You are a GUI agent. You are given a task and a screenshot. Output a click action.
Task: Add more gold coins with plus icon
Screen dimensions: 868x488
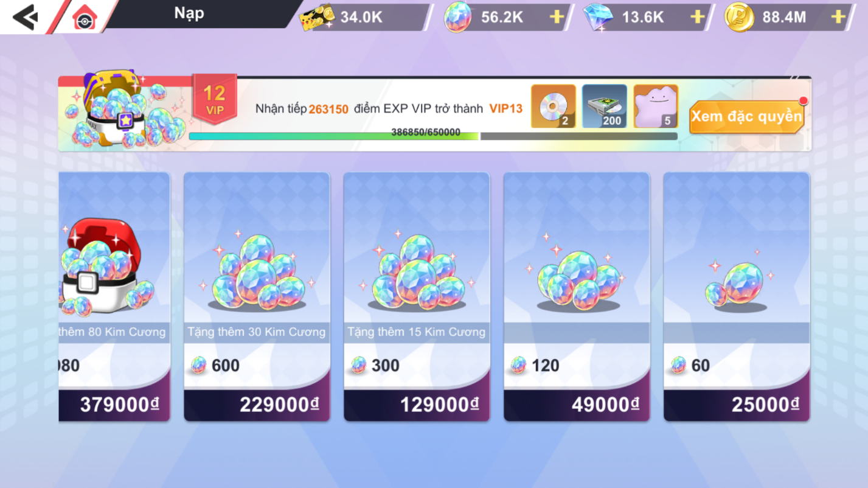pos(838,17)
